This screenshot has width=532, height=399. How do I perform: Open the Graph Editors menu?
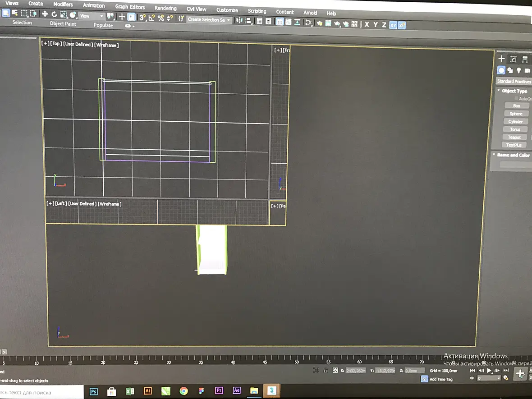pyautogui.click(x=130, y=7)
